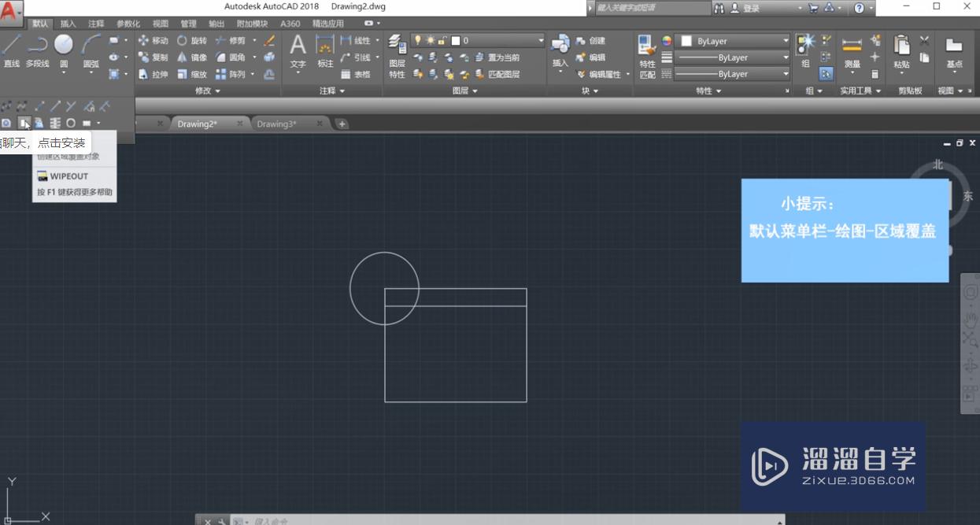Toggle the layer lock icon
The image size is (980, 525).
coord(442,40)
